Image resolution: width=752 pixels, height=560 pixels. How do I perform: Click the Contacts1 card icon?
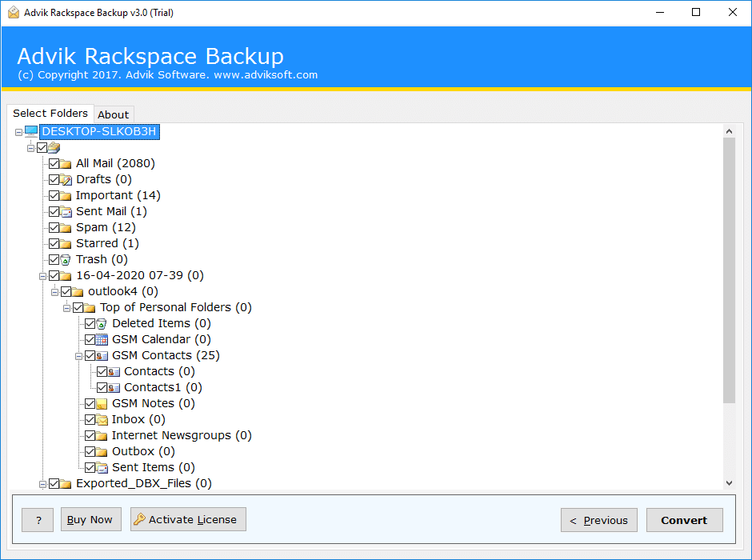click(114, 387)
